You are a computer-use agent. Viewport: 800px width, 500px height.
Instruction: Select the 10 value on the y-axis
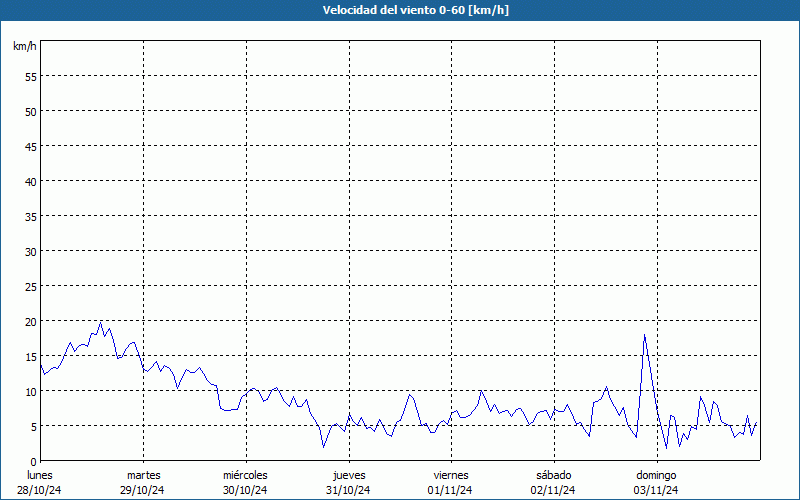pos(31,391)
